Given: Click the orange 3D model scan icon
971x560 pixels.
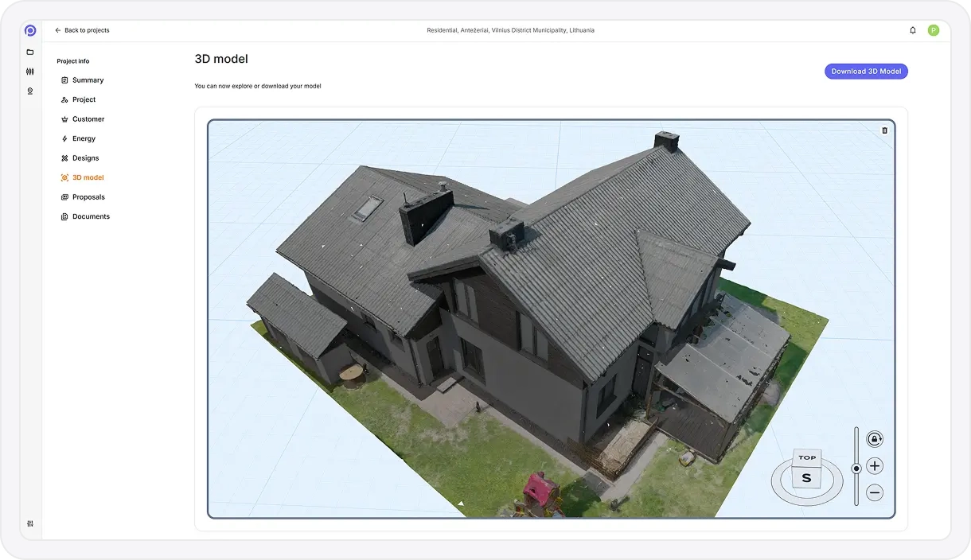Looking at the screenshot, I should [x=64, y=177].
